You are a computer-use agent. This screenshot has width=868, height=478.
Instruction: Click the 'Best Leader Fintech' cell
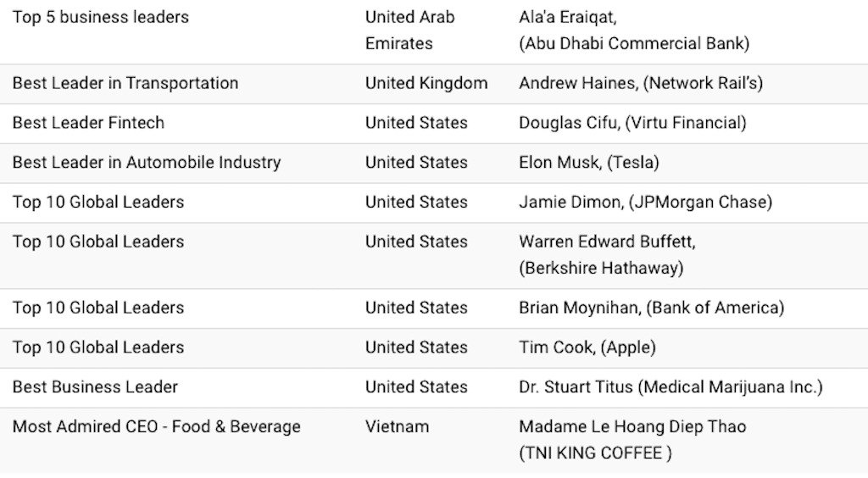[88, 123]
